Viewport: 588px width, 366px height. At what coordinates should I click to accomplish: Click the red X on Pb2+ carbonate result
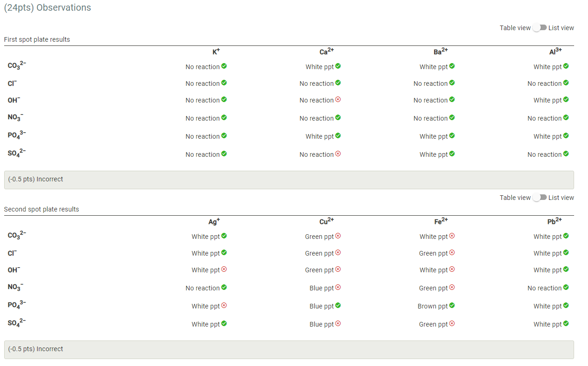click(566, 236)
